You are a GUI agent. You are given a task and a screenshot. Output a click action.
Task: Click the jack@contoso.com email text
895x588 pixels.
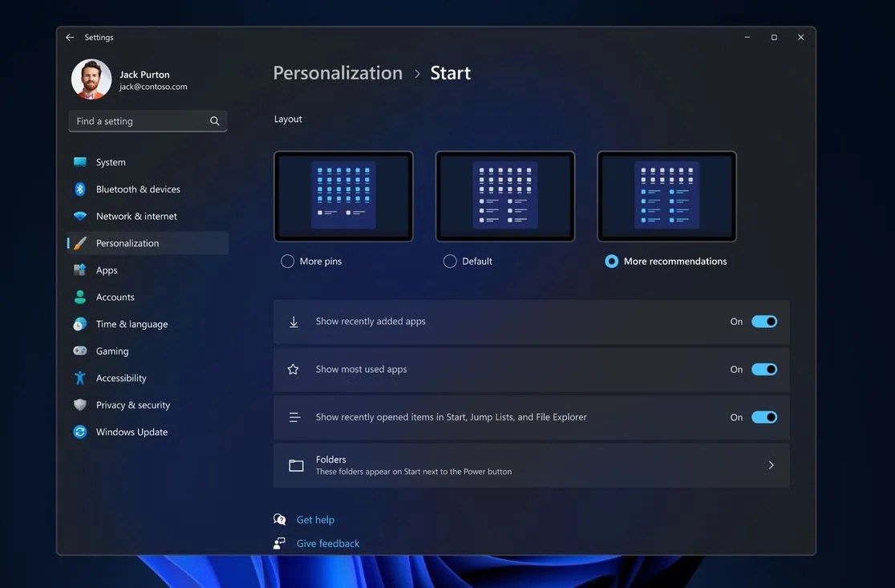(153, 87)
